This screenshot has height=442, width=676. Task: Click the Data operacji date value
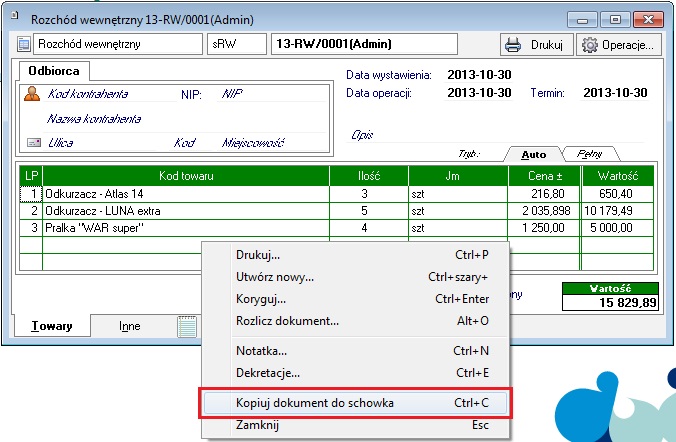[479, 93]
